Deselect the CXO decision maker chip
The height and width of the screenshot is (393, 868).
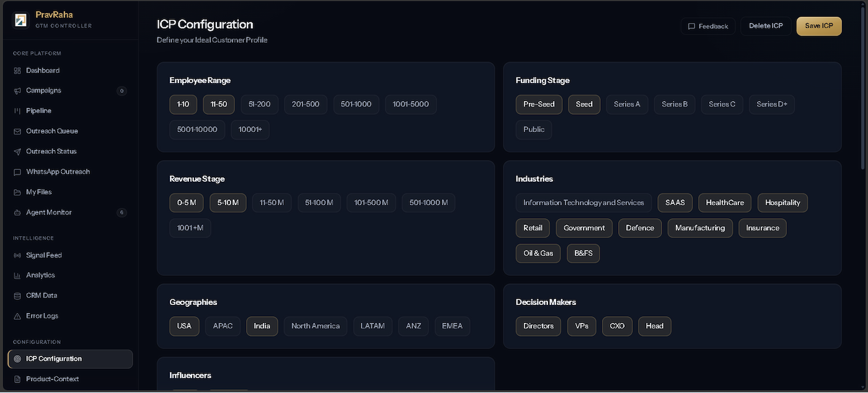(618, 326)
